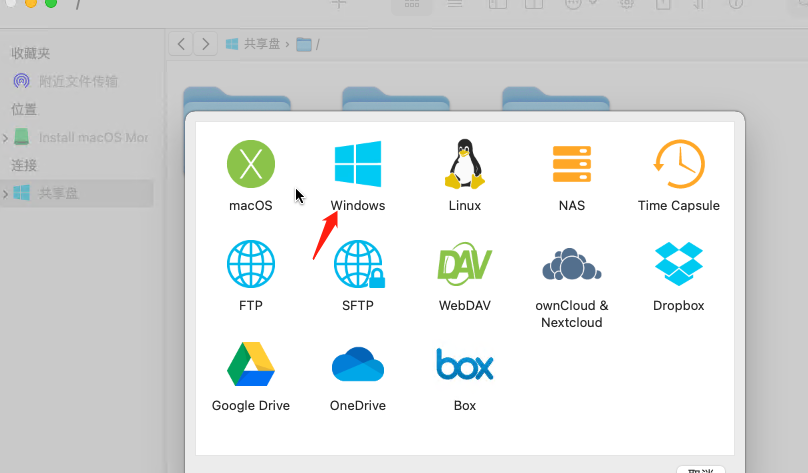
Task: Click the 位置 sidebar heading
Action: click(x=24, y=109)
